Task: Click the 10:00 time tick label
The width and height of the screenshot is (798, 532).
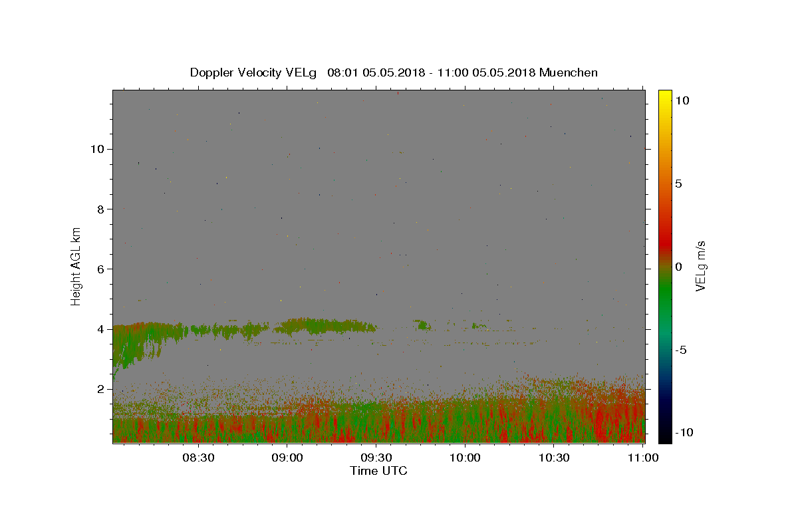Action: pyautogui.click(x=465, y=458)
